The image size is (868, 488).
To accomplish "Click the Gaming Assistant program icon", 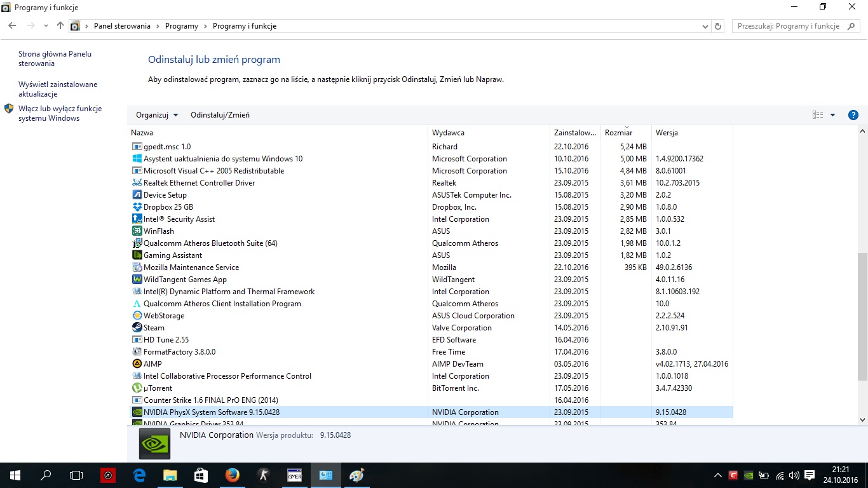I will pyautogui.click(x=137, y=255).
